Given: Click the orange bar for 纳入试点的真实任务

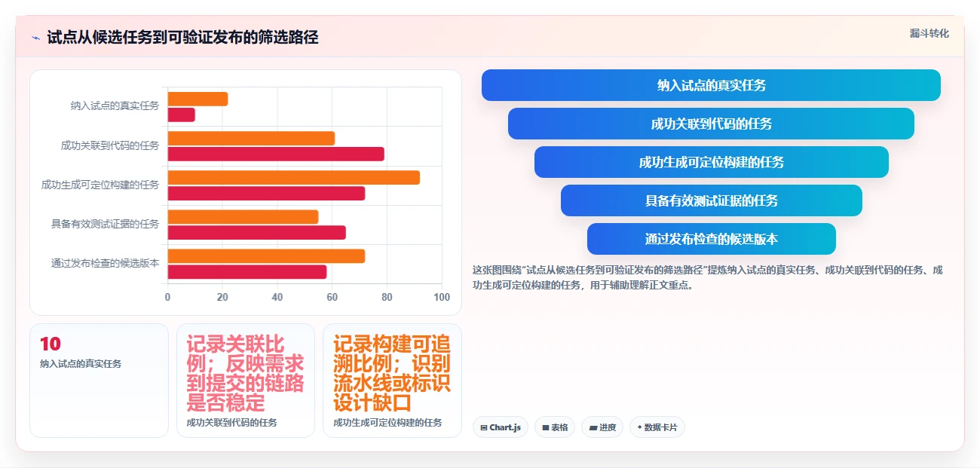Looking at the screenshot, I should pyautogui.click(x=198, y=99).
